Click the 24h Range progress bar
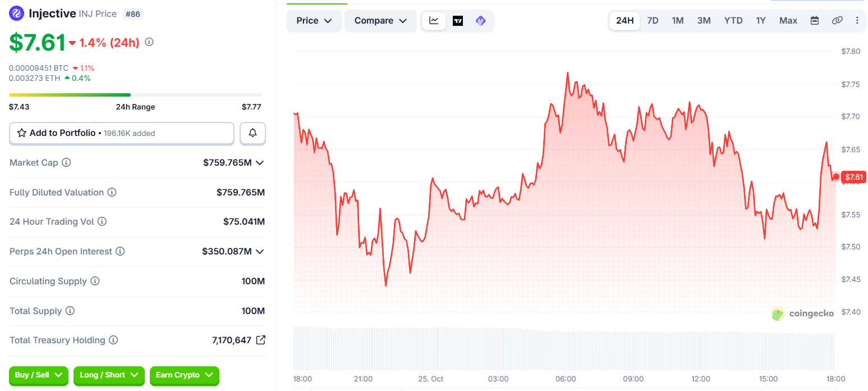868x391 pixels. (x=135, y=95)
